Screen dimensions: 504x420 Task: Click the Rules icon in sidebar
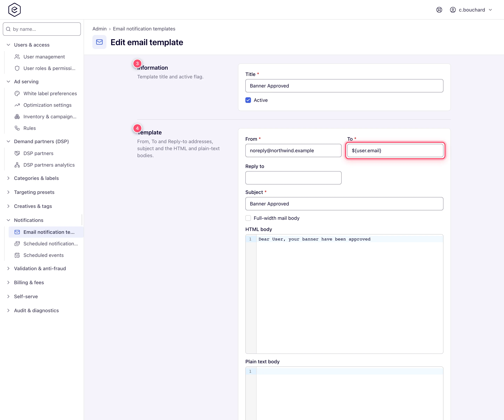click(17, 128)
